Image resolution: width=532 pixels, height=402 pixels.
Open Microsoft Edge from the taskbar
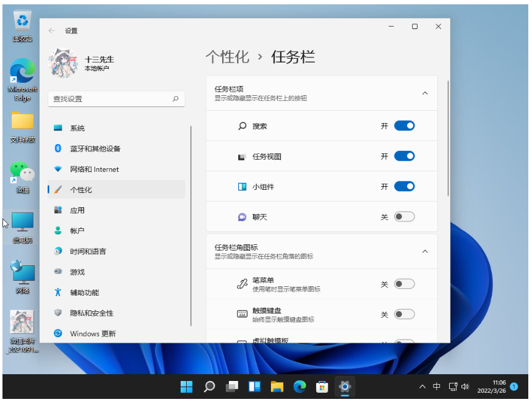299,387
